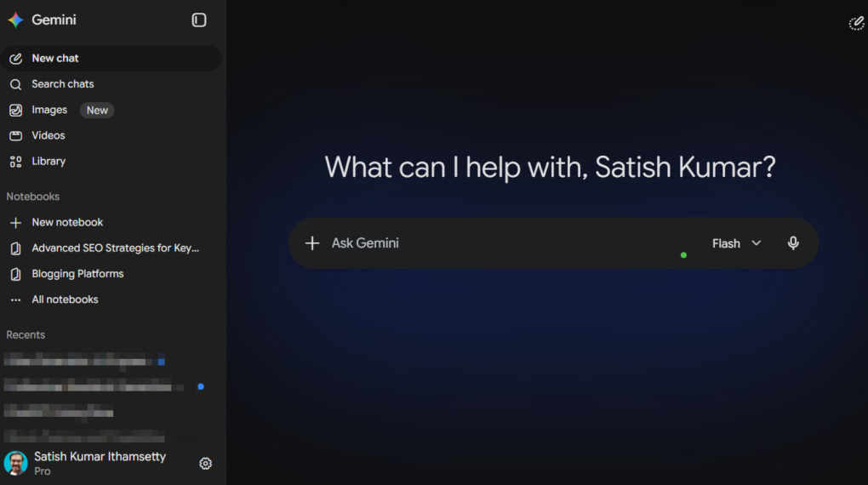Open the Flash model dropdown
The width and height of the screenshot is (868, 485).
736,243
